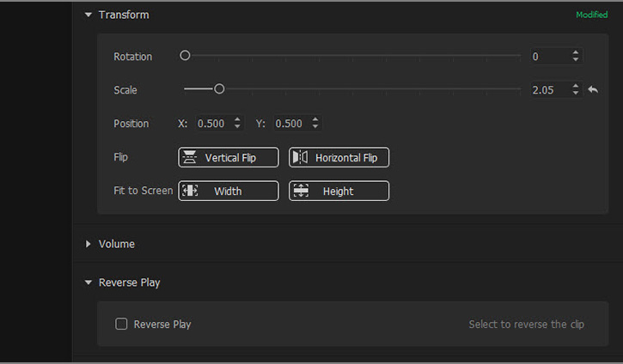Expand the Volume section

tap(89, 244)
